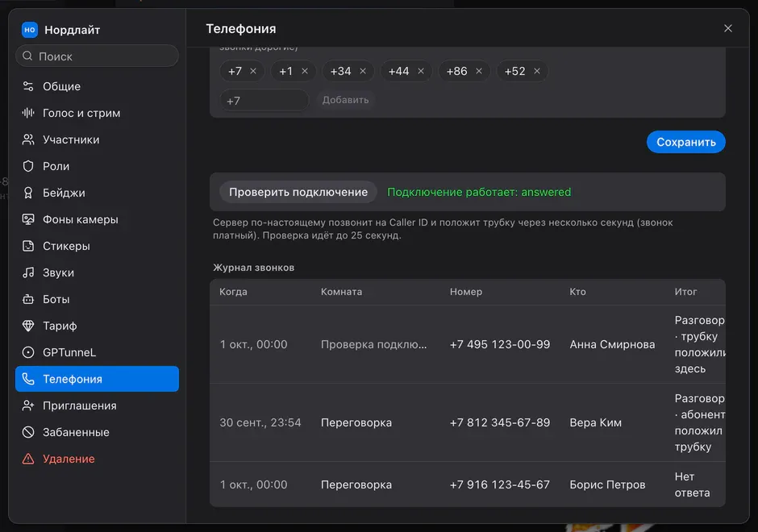The height and width of the screenshot is (532, 758).
Task: Save settings with the Сохранить button
Action: click(685, 142)
